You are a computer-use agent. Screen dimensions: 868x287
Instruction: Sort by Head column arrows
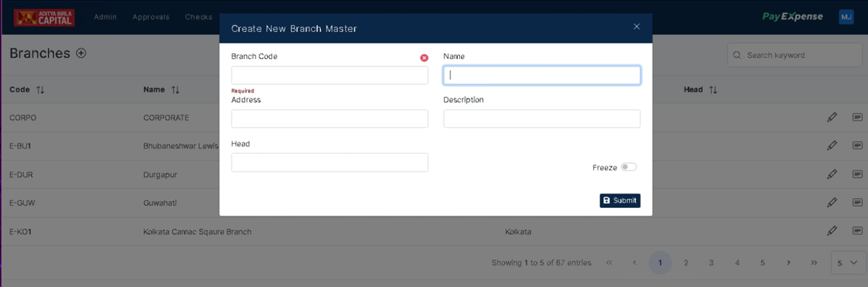point(713,90)
